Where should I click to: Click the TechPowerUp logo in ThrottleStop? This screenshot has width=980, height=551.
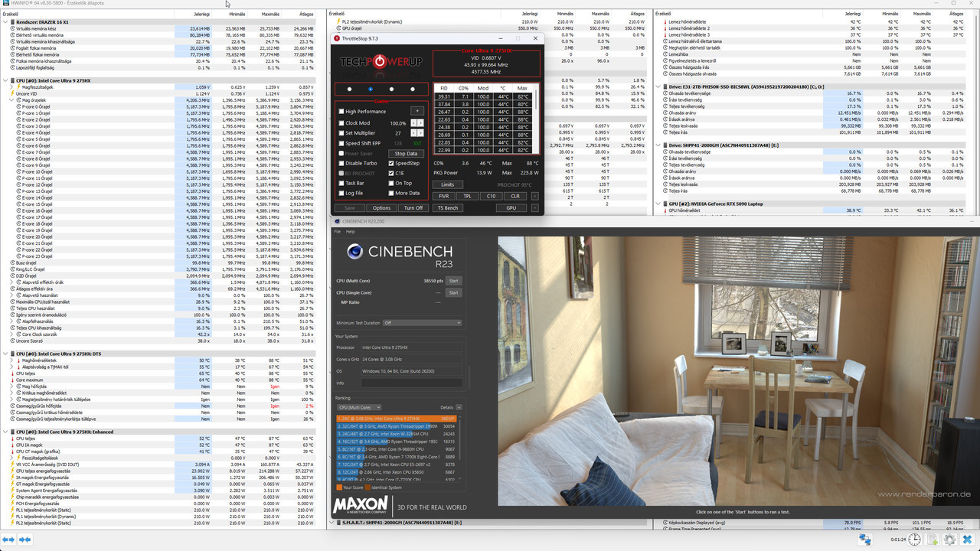[x=381, y=62]
